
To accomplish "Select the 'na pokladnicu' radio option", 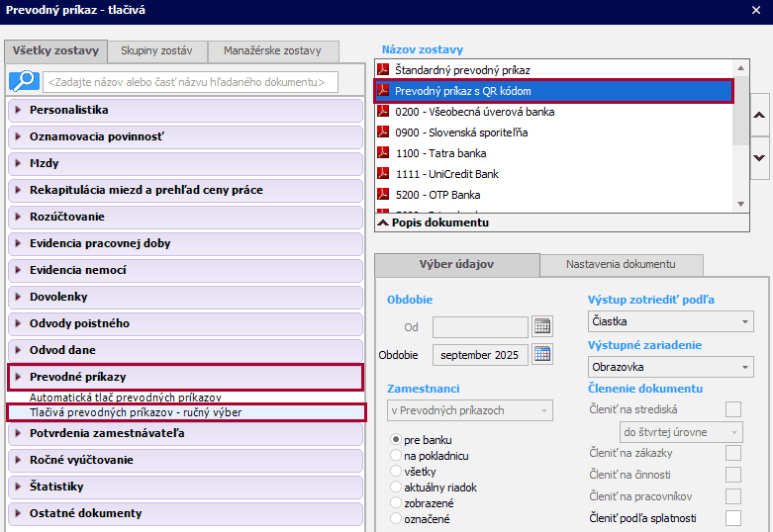I will click(397, 455).
